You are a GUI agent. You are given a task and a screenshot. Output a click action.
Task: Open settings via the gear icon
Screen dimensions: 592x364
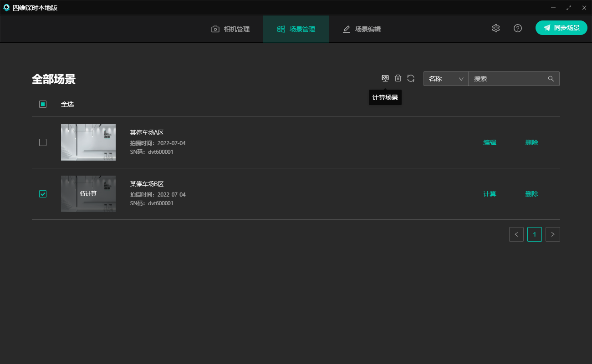(496, 28)
